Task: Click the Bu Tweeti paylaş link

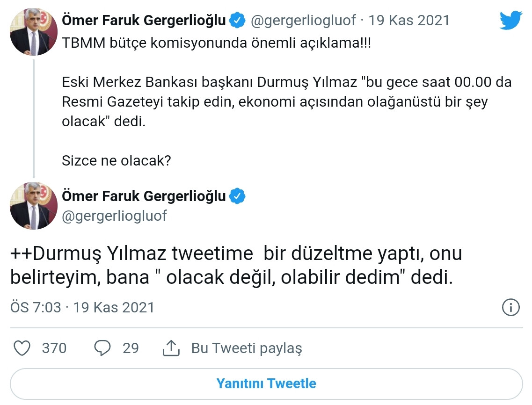Action: (x=247, y=348)
